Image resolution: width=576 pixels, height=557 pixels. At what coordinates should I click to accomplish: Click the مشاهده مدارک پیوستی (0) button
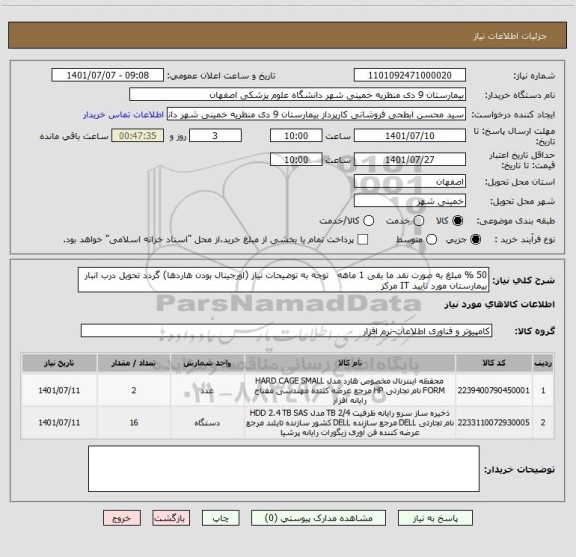click(x=318, y=518)
